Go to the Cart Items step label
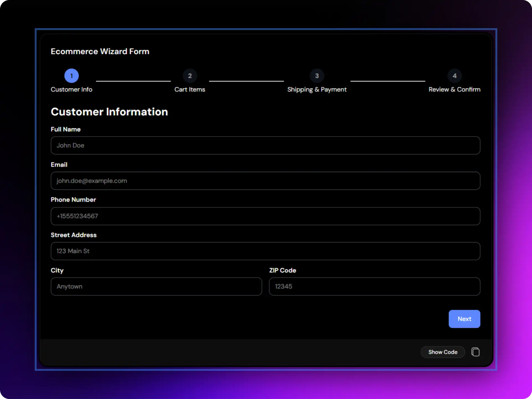This screenshot has width=532, height=399. pyautogui.click(x=190, y=89)
